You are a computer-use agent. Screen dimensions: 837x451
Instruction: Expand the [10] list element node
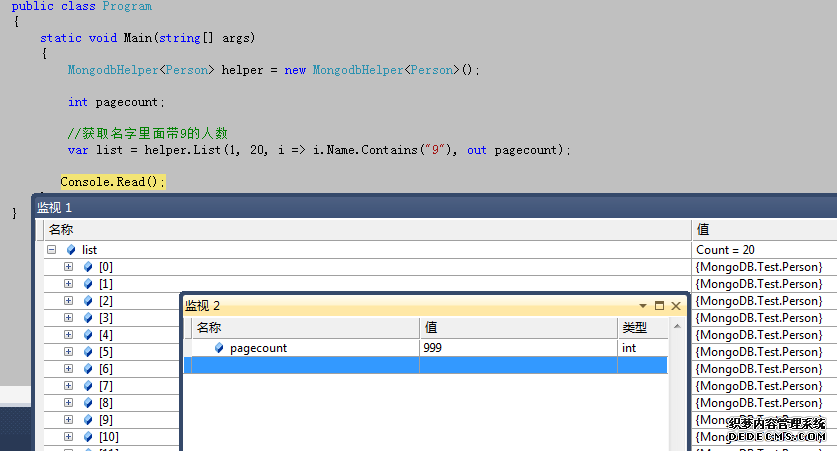pyautogui.click(x=68, y=437)
